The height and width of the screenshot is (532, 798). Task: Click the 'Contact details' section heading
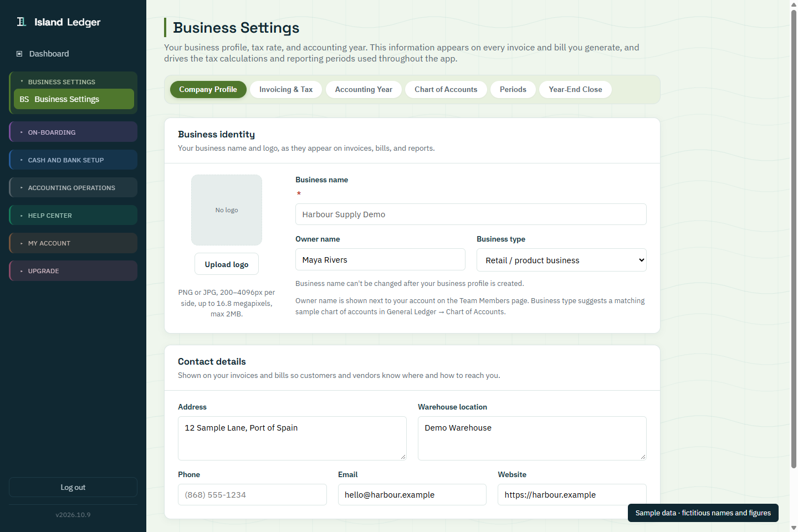click(212, 361)
